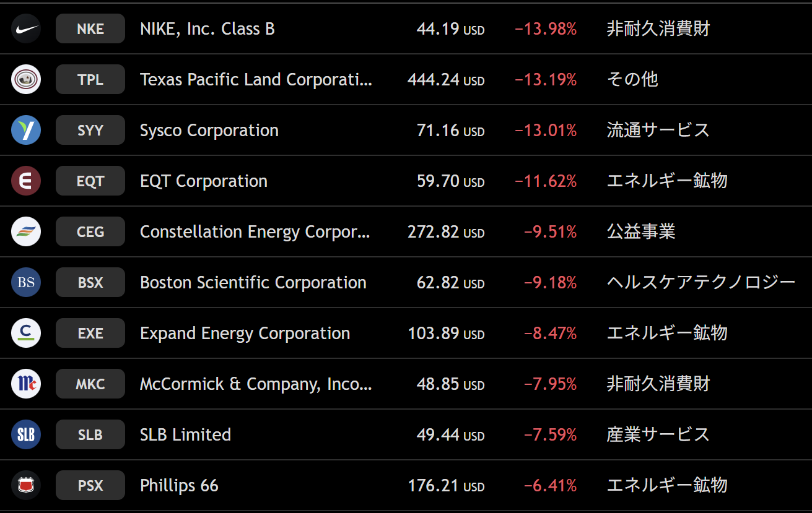Click the SLB round logo icon
Image resolution: width=812 pixels, height=513 pixels.
pos(26,435)
